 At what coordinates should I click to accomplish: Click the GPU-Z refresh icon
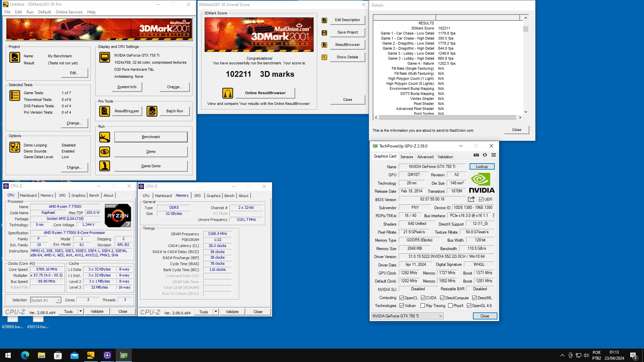tap(485, 155)
